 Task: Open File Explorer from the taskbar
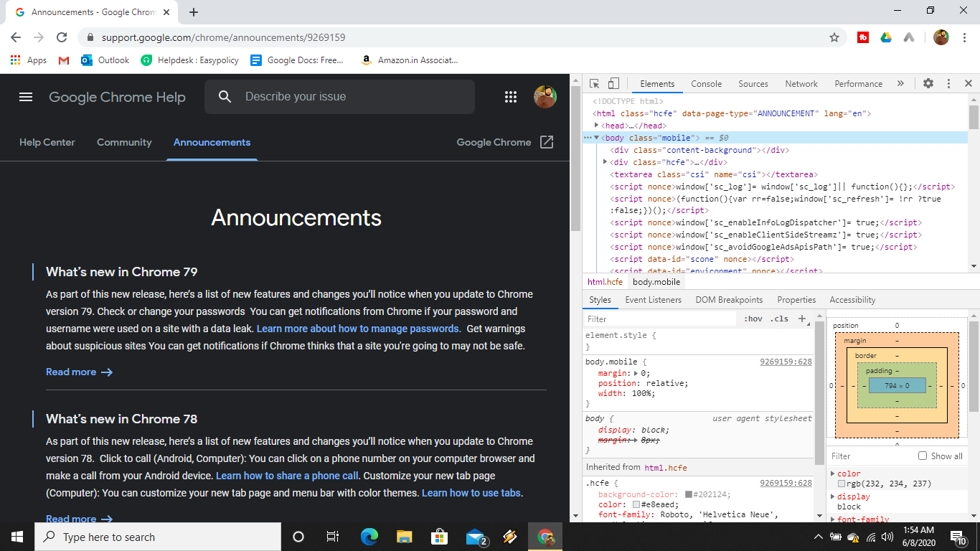point(404,537)
